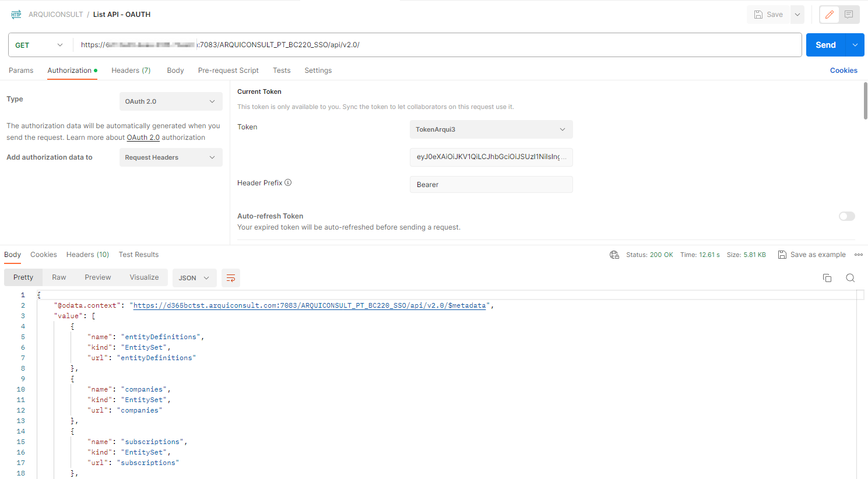Open the GET method dropdown
Screen dimensions: 868x479
tap(39, 45)
